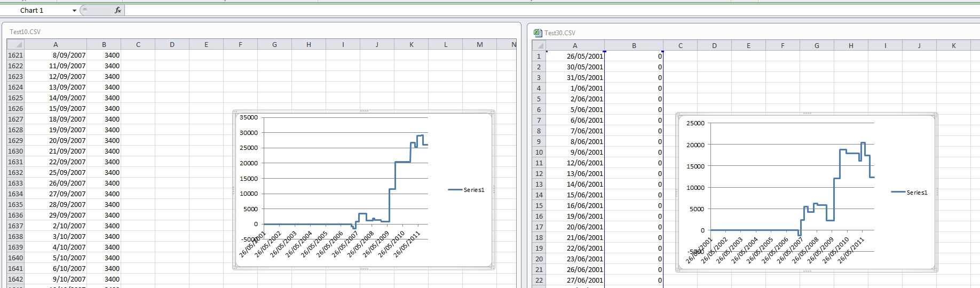
Task: Click the 10000 axis label in Test10.CSV chart
Action: 249,194
